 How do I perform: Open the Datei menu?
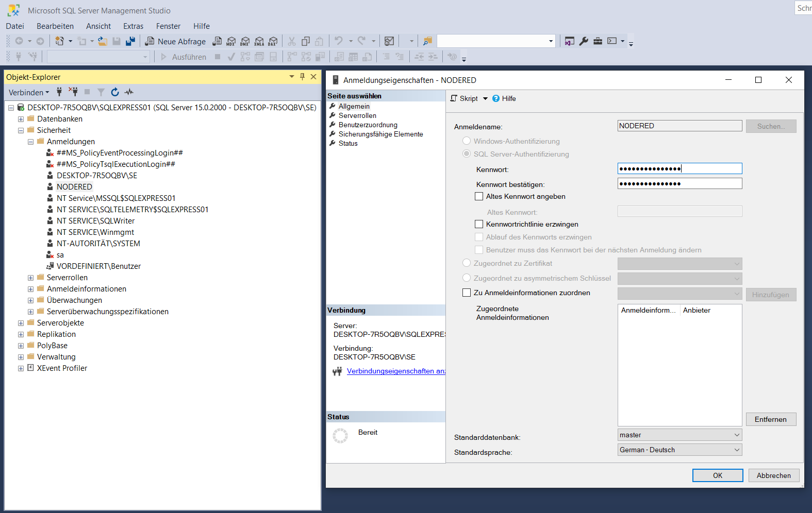15,26
